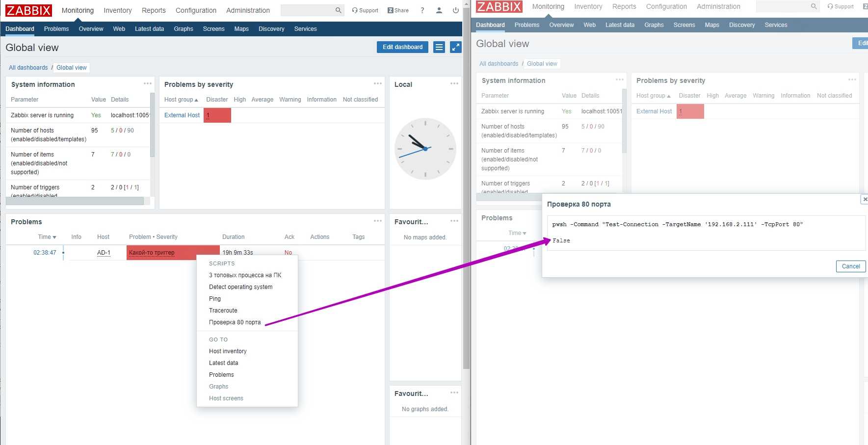This screenshot has height=445, width=868.
Task: Select Host inventory in context menu
Action: point(228,351)
